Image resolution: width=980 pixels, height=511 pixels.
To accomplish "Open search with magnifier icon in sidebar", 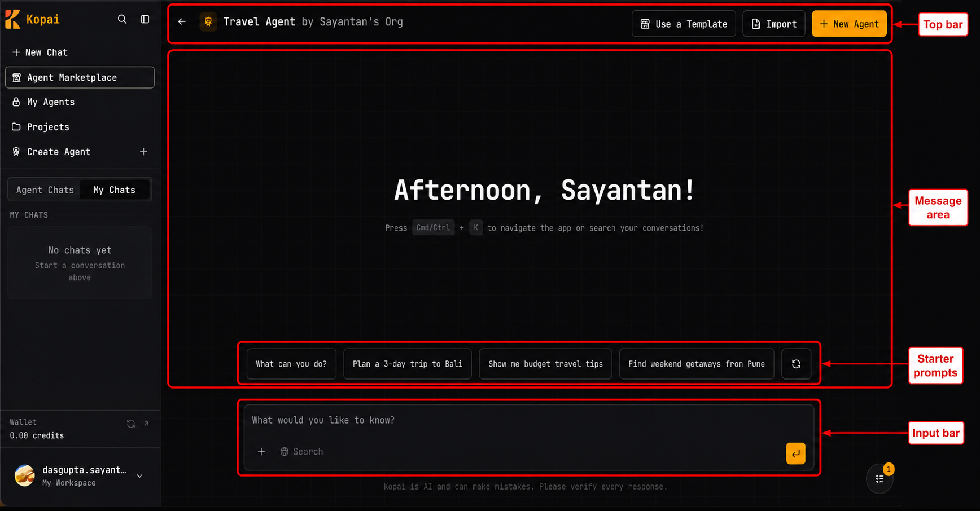I will 122,19.
